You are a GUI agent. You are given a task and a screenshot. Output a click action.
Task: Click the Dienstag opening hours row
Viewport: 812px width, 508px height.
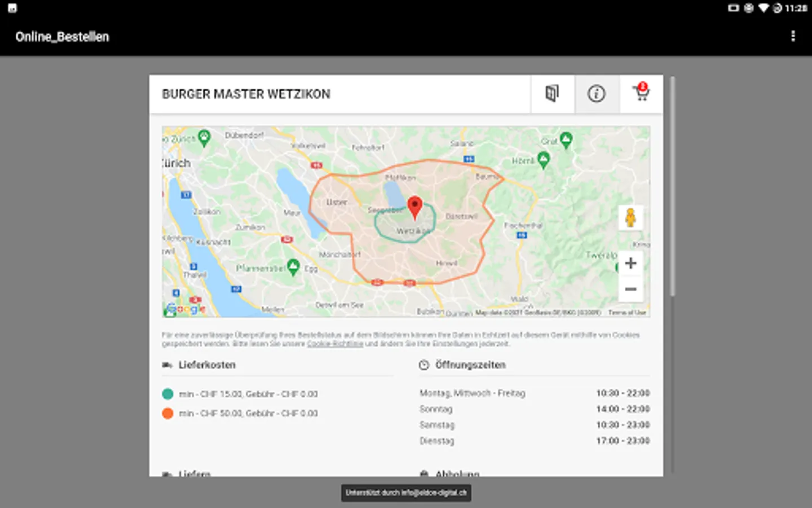[535, 440]
